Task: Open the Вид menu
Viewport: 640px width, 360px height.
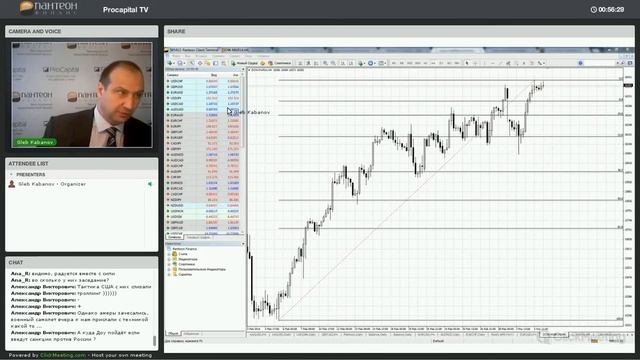Action: click(188, 56)
